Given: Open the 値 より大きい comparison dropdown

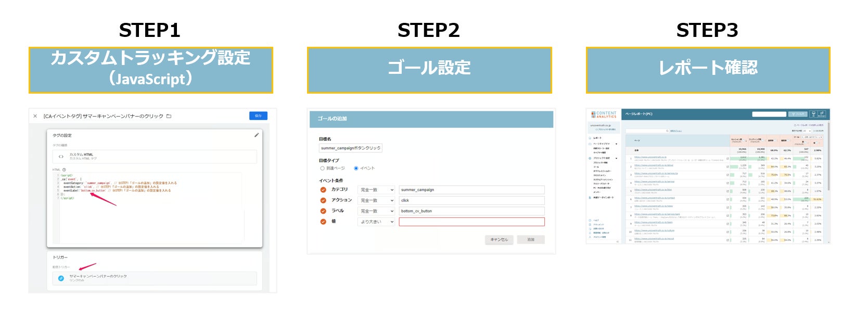Looking at the screenshot, I should pos(377,222).
